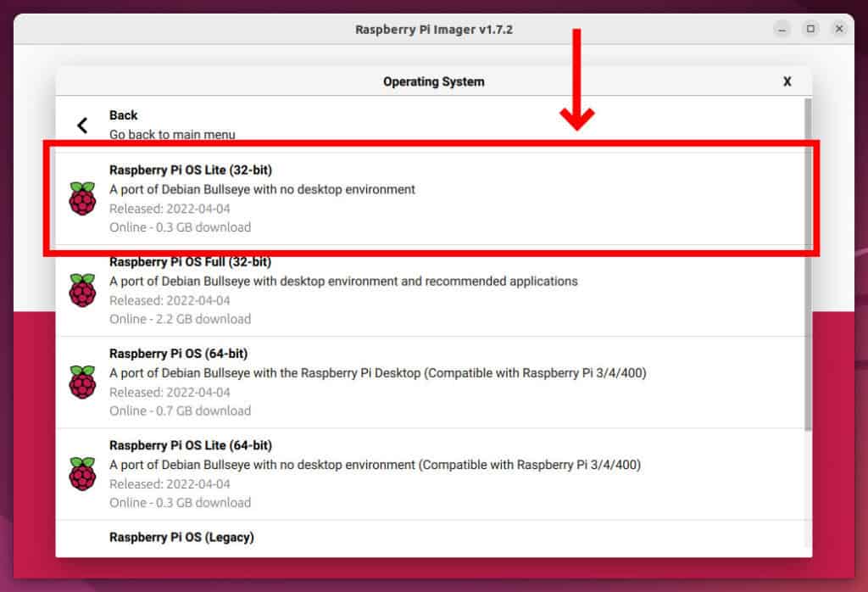This screenshot has height=592, width=868.
Task: Click 'no desktop environment (Compatible with Raspberry Pi 3/4/400)' text
Action: pos(460,465)
